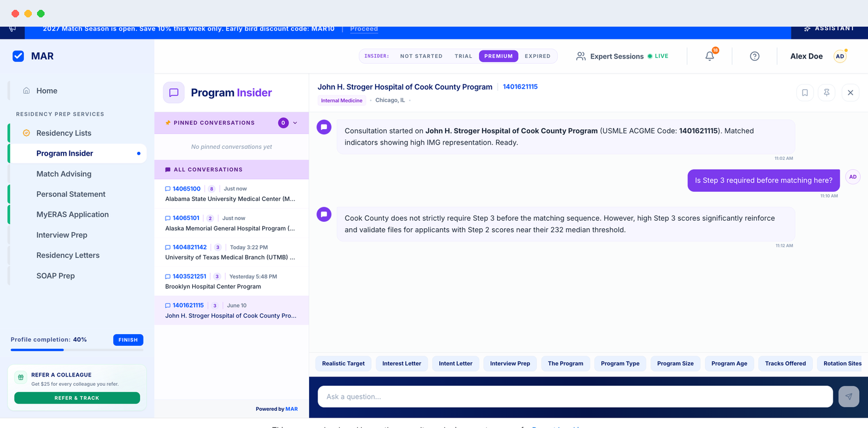Click the AD user avatar in header
The width and height of the screenshot is (868, 428).
click(x=840, y=56)
